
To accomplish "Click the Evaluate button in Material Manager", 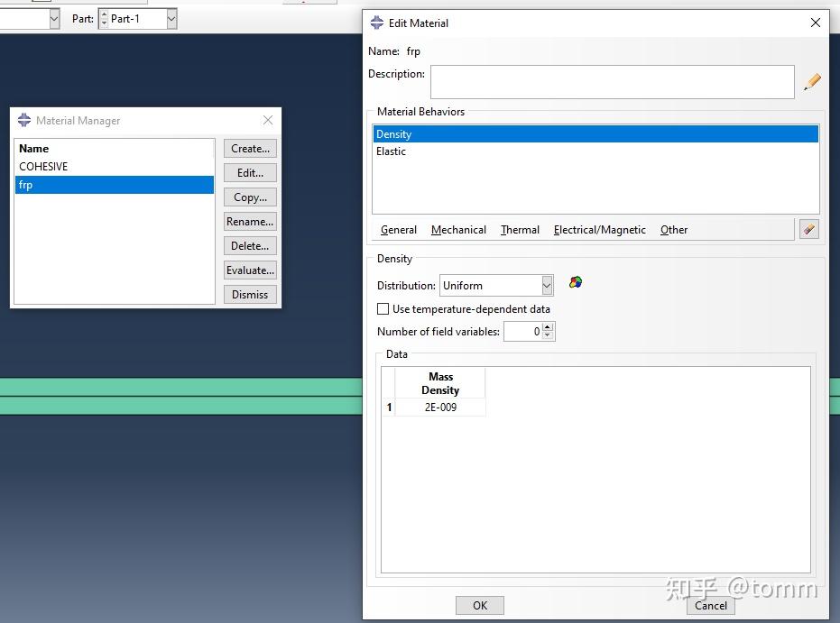I will [x=250, y=270].
